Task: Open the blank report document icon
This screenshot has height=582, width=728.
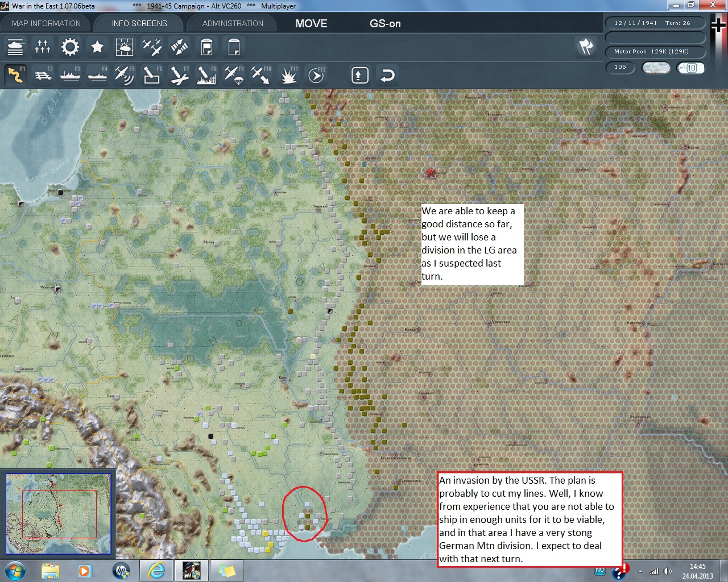Action: pyautogui.click(x=234, y=47)
